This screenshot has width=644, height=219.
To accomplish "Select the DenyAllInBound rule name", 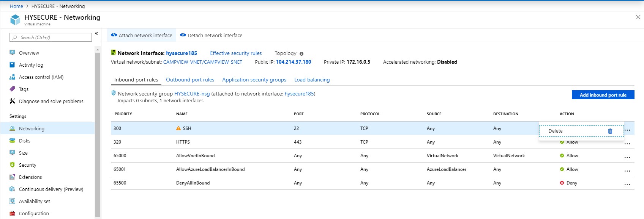I will (193, 183).
